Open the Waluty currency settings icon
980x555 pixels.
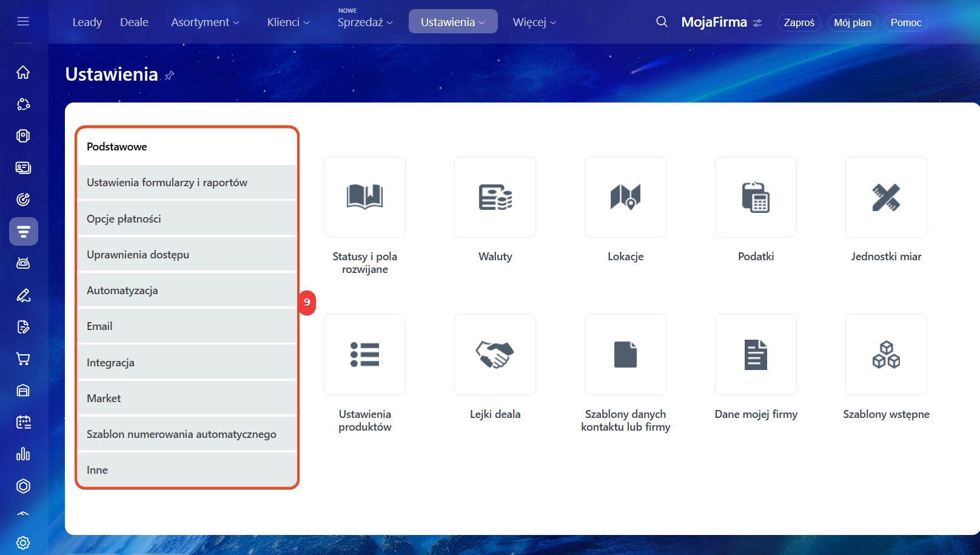point(495,197)
